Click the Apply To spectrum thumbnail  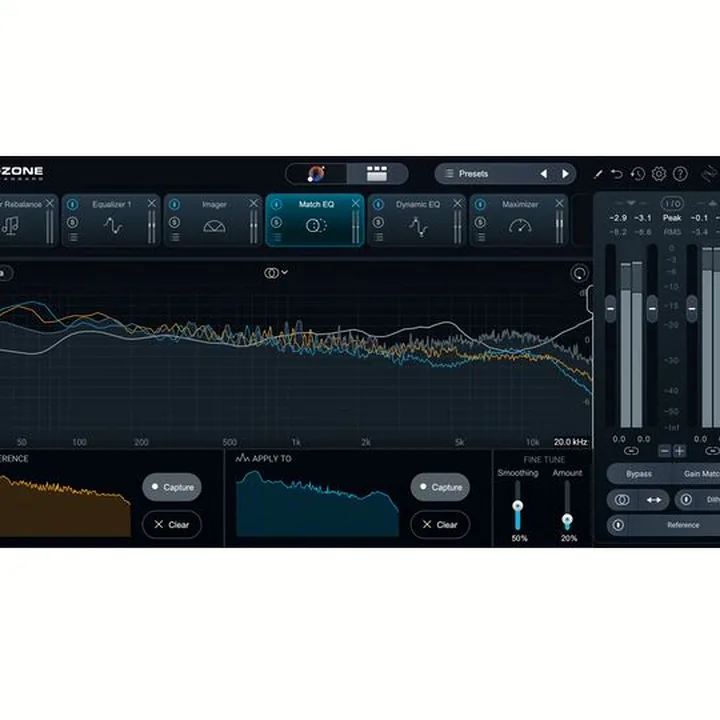click(x=317, y=504)
